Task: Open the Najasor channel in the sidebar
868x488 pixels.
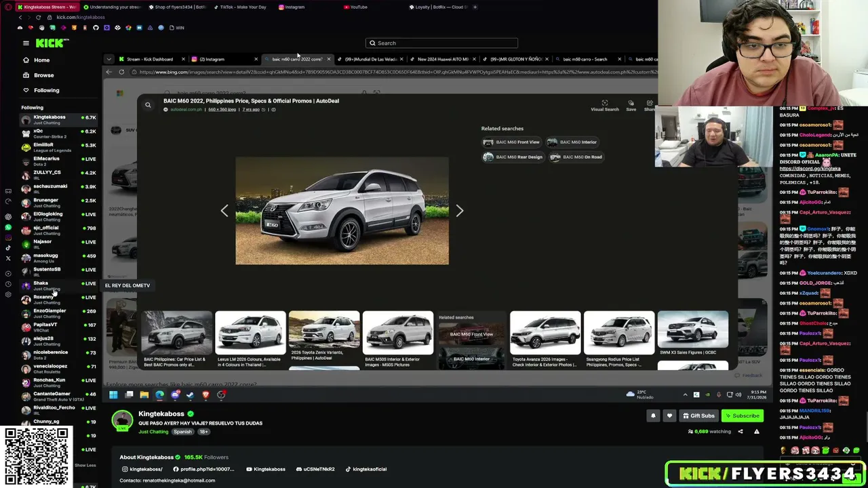Action: (59, 244)
